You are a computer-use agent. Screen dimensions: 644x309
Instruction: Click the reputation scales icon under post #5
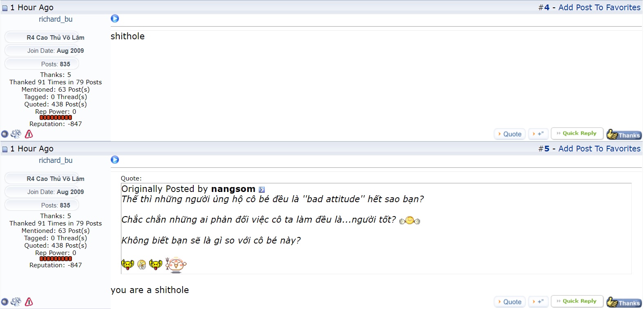(16, 302)
